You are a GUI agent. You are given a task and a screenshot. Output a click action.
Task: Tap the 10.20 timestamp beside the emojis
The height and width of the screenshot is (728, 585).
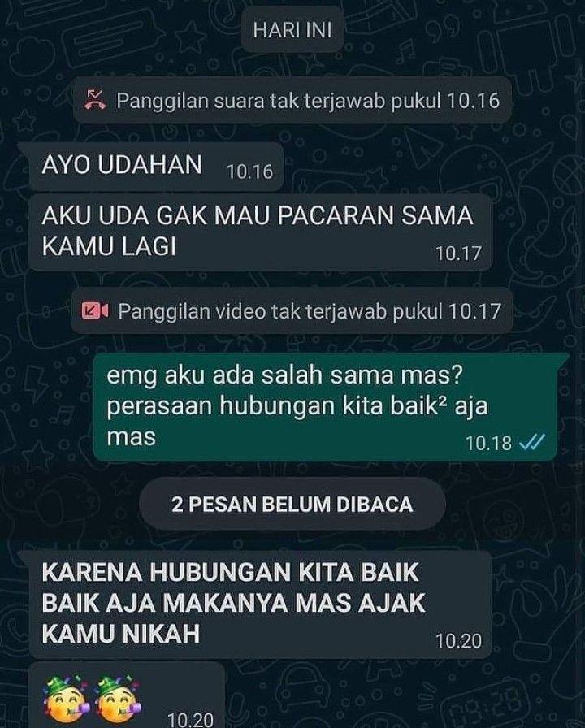coord(190,719)
